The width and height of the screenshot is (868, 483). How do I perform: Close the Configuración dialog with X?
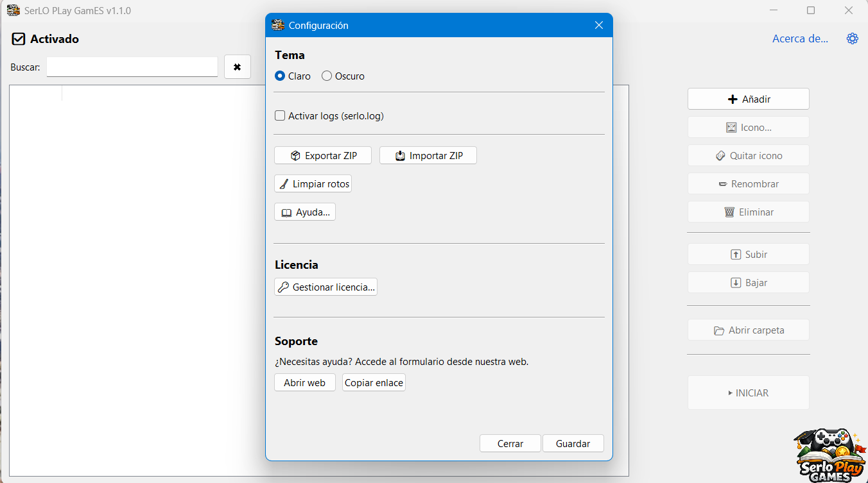pyautogui.click(x=599, y=26)
